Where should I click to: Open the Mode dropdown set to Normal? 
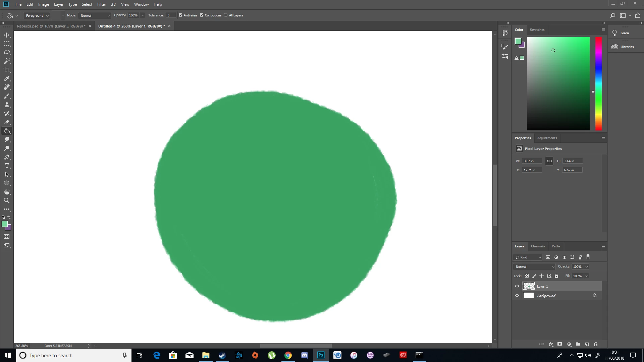(95, 15)
